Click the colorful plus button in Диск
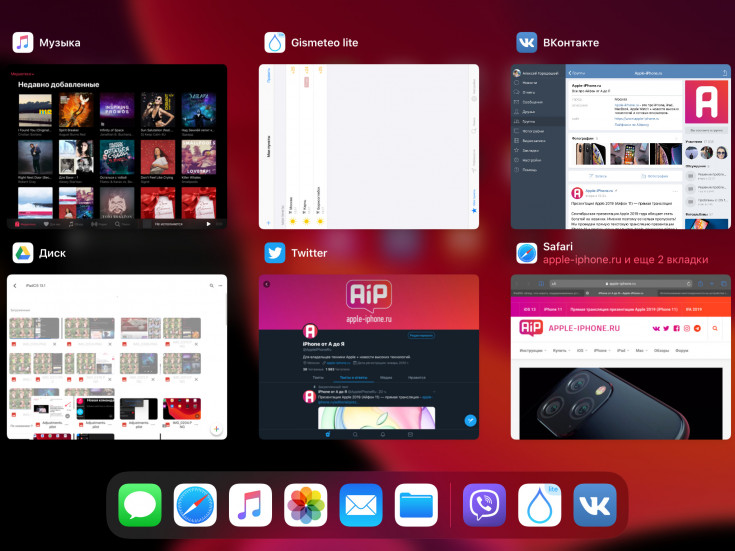 pos(216,429)
